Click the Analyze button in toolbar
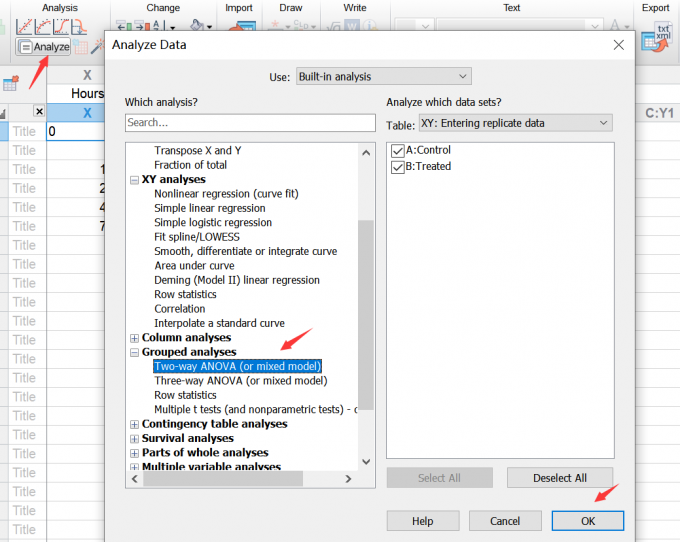 43,46
